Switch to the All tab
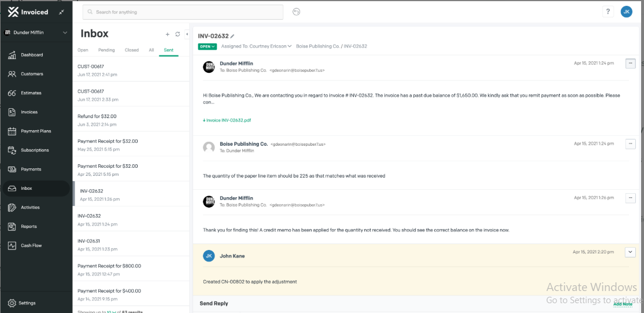The image size is (644, 313). pos(151,50)
